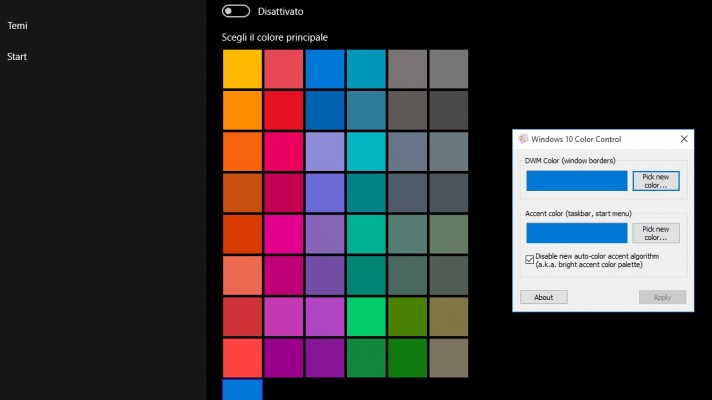
Task: Uncheck Disable new auto-color accent algorithm checkbox
Action: point(530,260)
